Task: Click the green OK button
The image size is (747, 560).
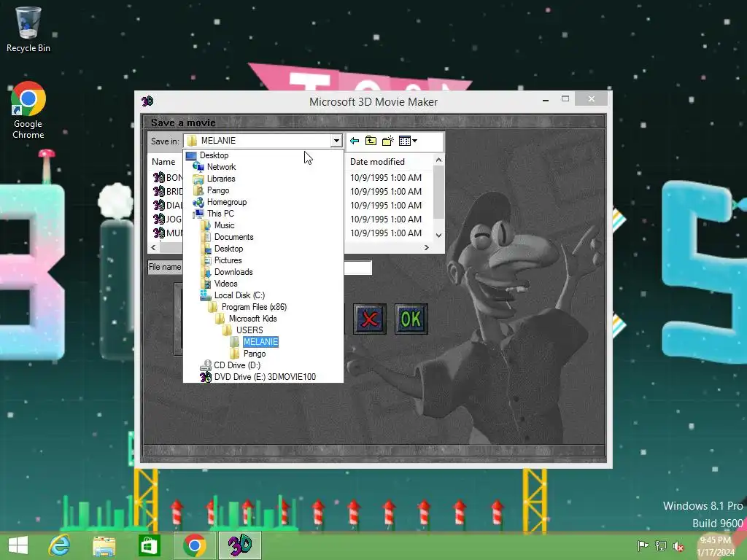Action: click(411, 319)
